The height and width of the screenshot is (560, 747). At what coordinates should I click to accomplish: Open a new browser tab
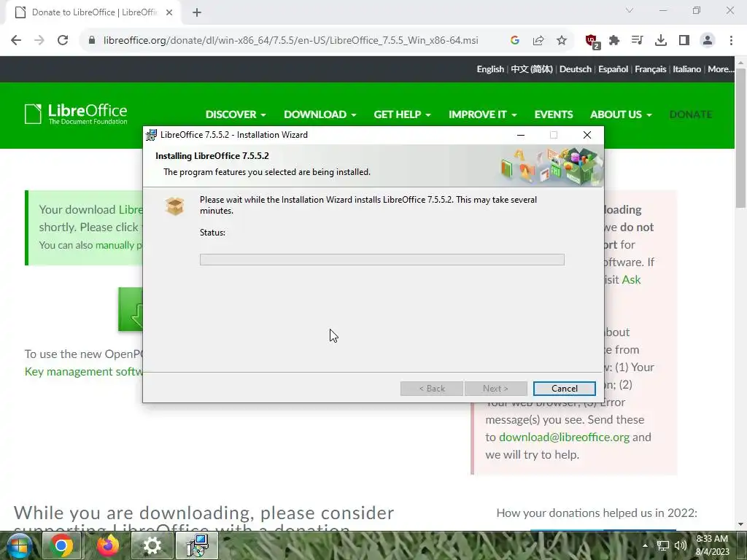pos(197,12)
